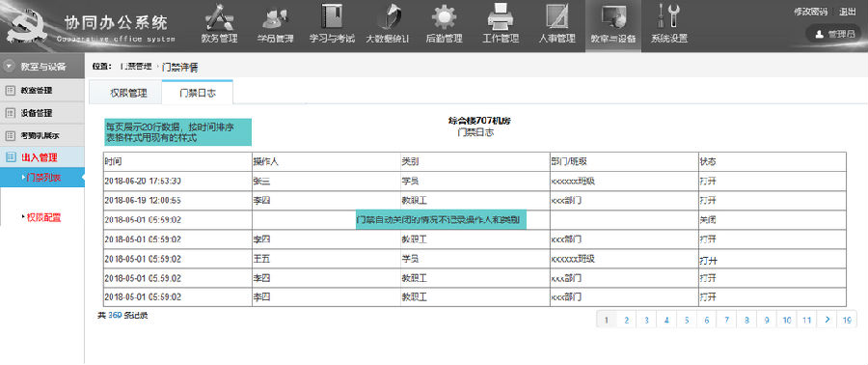The height and width of the screenshot is (365, 868).
Task: Click the party emblem logo
Action: click(25, 25)
